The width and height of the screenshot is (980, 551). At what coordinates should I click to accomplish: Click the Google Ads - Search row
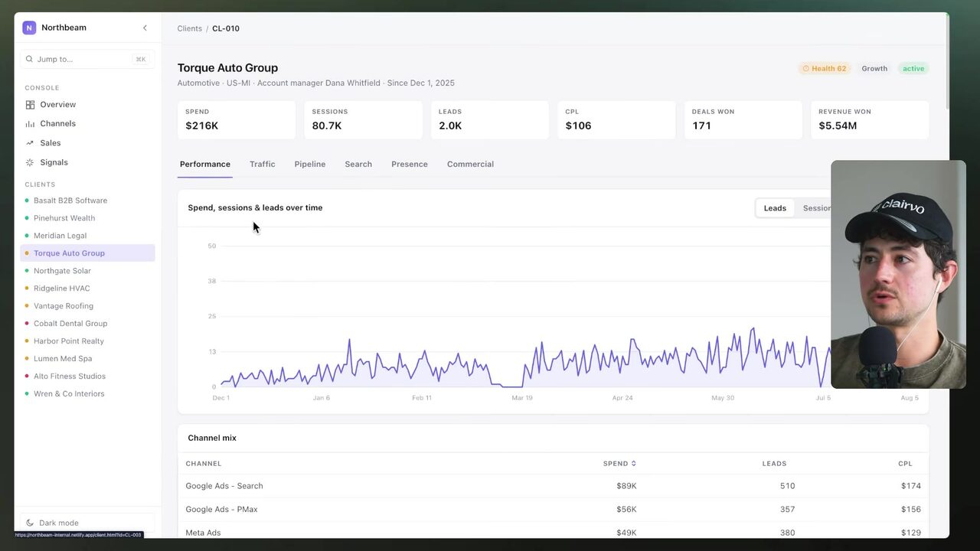click(x=553, y=486)
